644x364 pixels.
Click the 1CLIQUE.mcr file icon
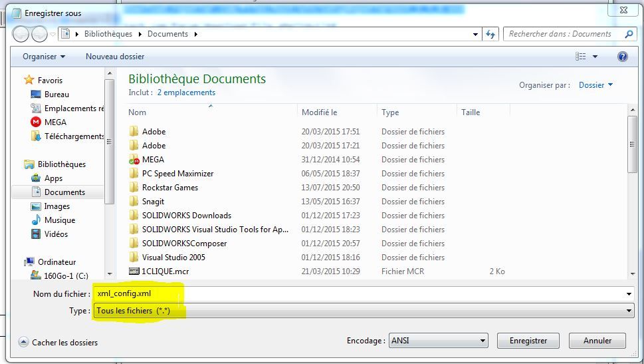point(134,272)
